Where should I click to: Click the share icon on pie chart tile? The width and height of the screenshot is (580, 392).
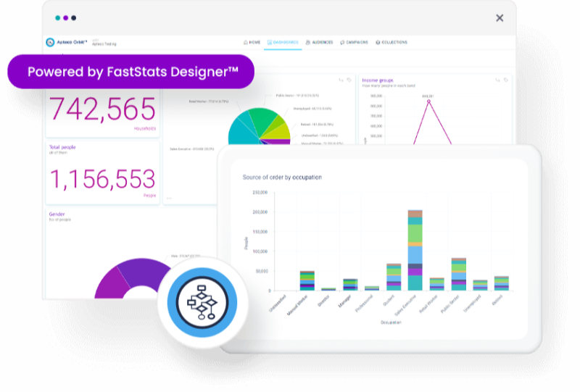(x=341, y=80)
